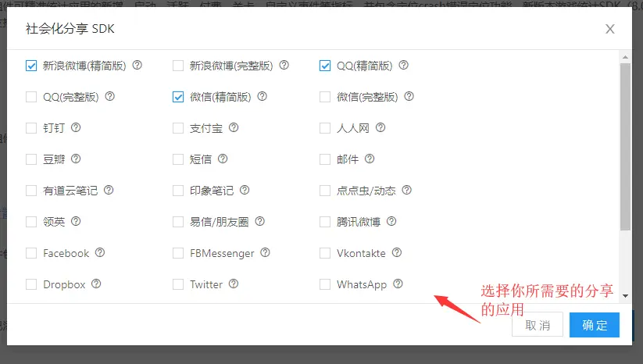Image resolution: width=643 pixels, height=364 pixels.
Task: Open help icon next to 钉钉
Action: 76,127
